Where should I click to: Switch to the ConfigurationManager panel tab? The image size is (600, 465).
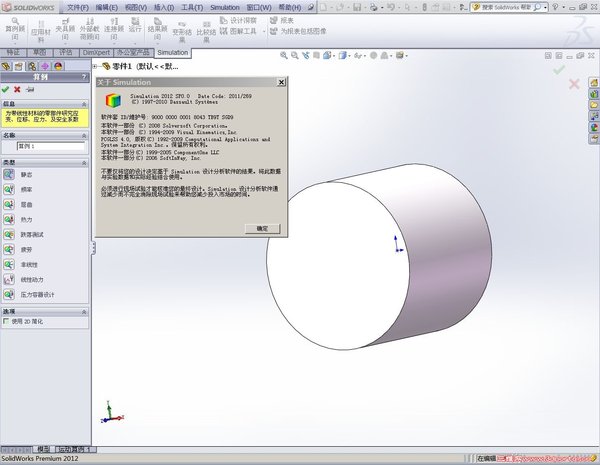tap(32, 66)
